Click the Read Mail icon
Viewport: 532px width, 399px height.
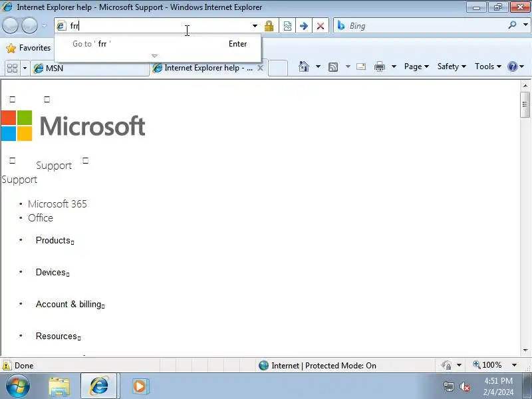point(361,66)
